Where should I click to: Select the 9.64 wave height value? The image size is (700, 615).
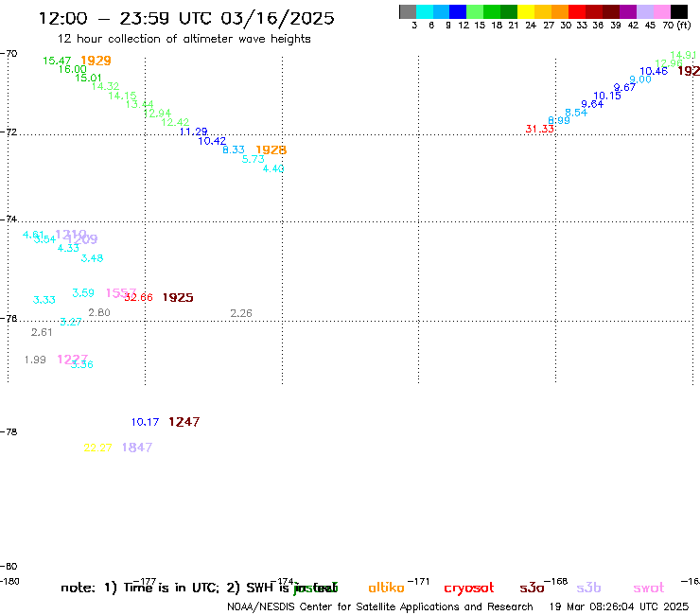pyautogui.click(x=592, y=104)
